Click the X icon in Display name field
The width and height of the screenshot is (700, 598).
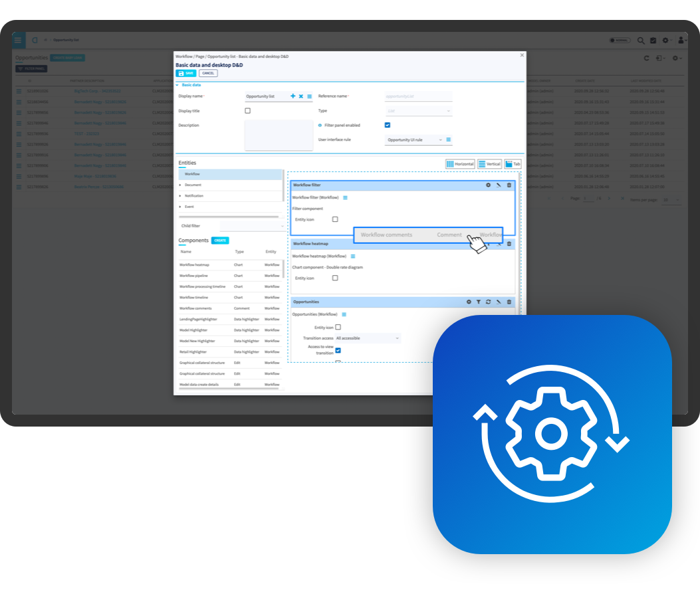pos(301,96)
